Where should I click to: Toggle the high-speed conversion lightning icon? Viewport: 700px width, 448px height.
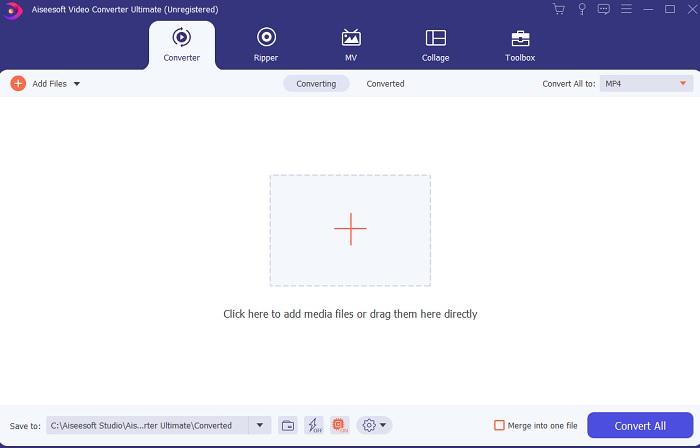[314, 425]
